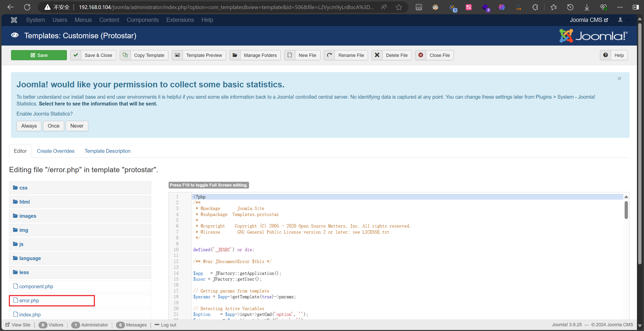Open read aloud icon in address bar

click(384, 7)
